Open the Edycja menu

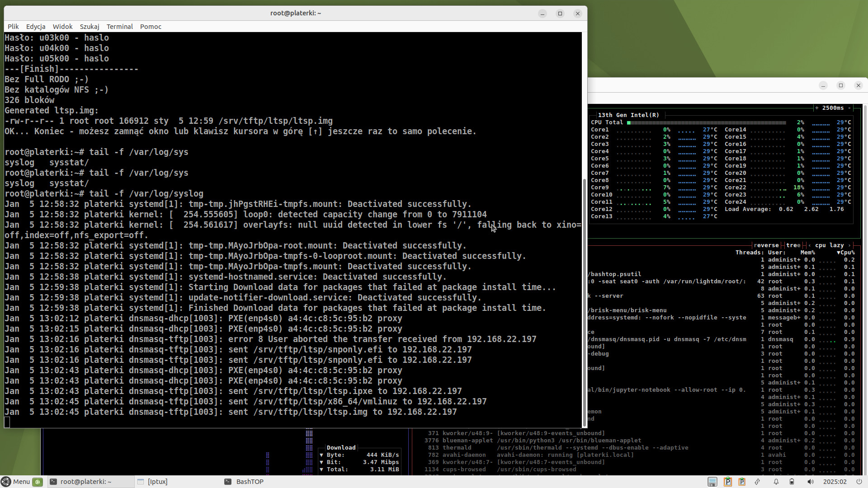[36, 27]
